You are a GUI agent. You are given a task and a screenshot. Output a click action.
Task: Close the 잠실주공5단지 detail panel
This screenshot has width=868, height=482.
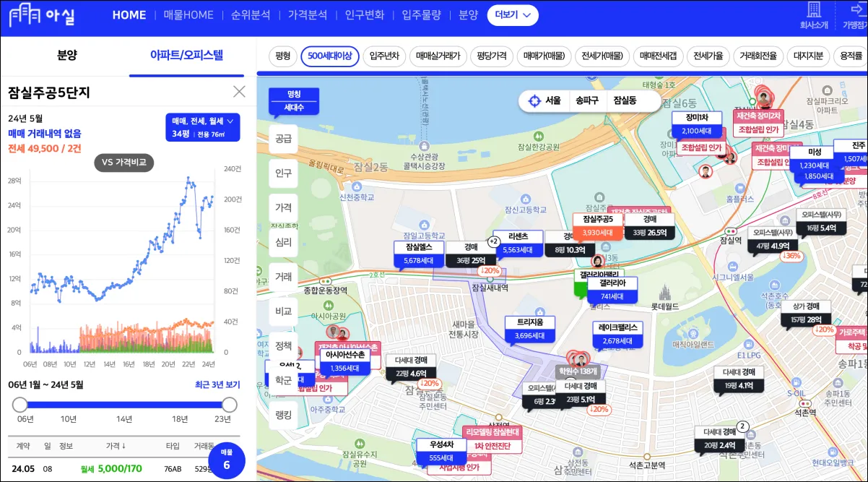[x=239, y=91]
